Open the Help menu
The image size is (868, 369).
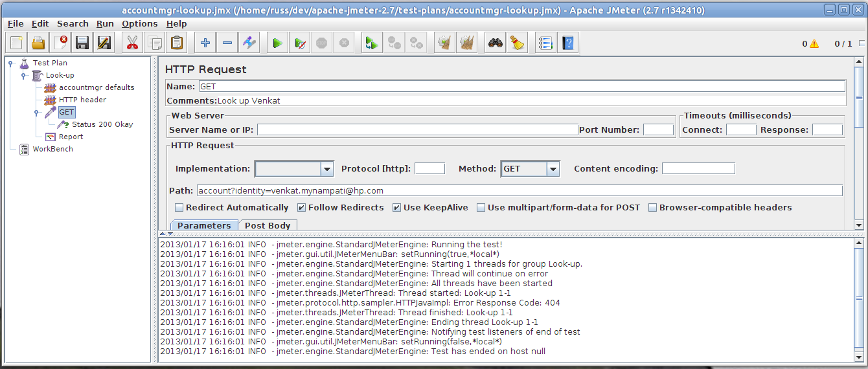(176, 23)
